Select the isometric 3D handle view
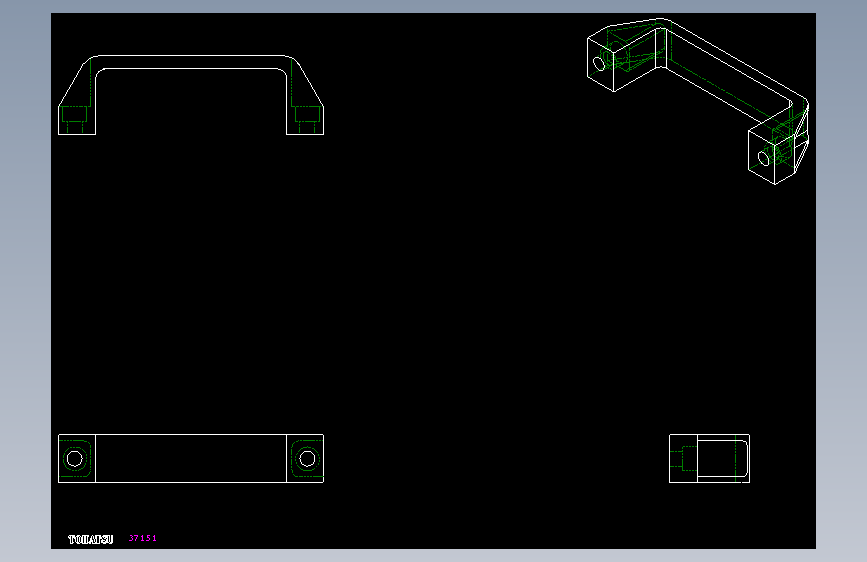867x562 pixels. [698, 101]
